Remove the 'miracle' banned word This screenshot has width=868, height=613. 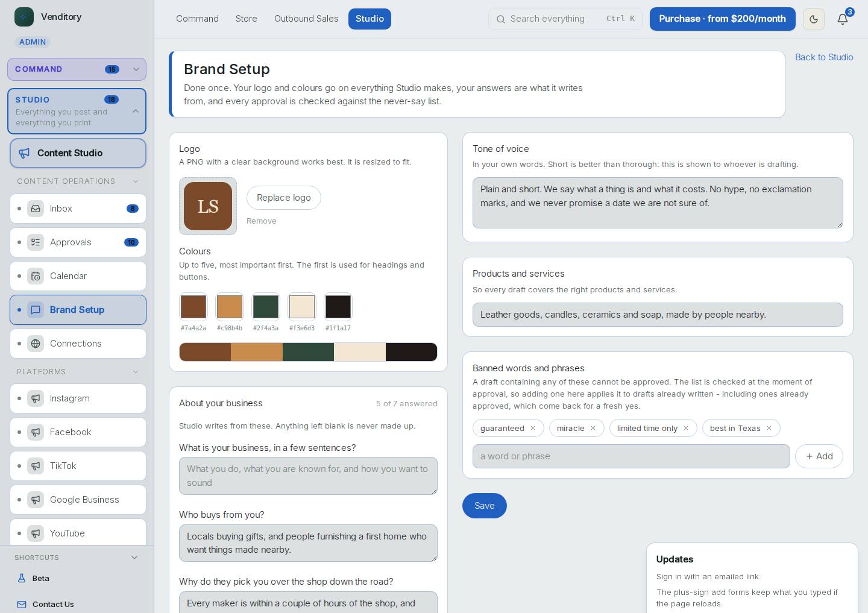[593, 429]
